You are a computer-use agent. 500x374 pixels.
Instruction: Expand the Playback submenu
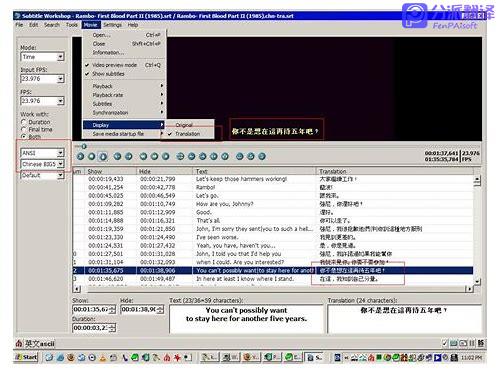123,86
